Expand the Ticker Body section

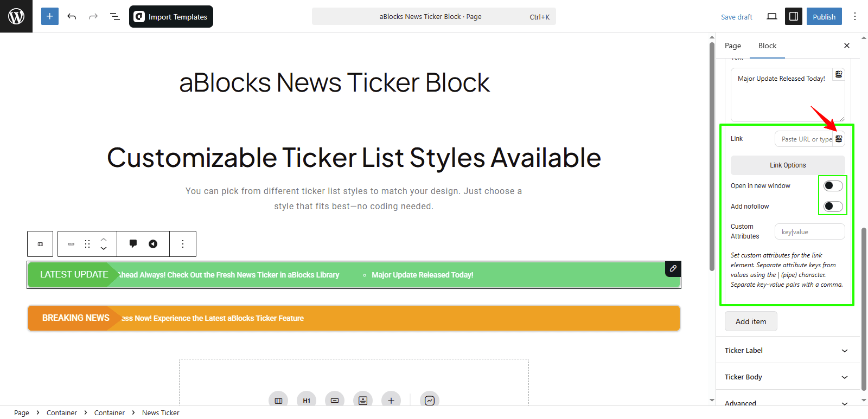click(x=788, y=377)
